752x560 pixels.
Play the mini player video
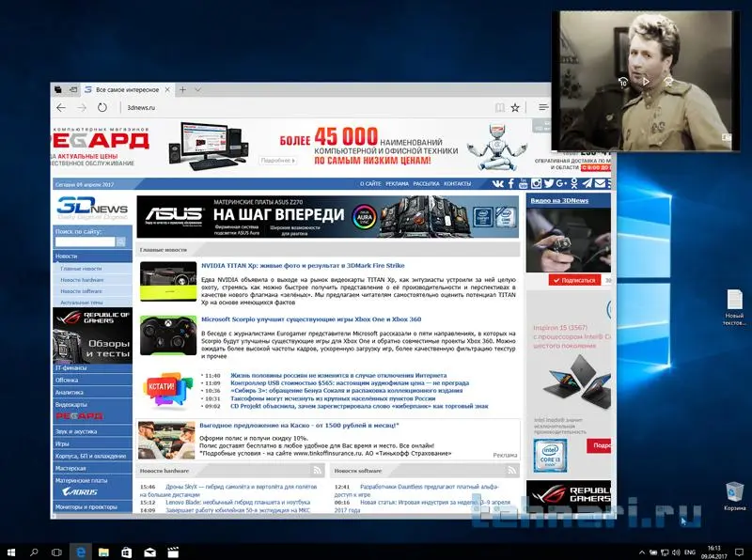(646, 82)
